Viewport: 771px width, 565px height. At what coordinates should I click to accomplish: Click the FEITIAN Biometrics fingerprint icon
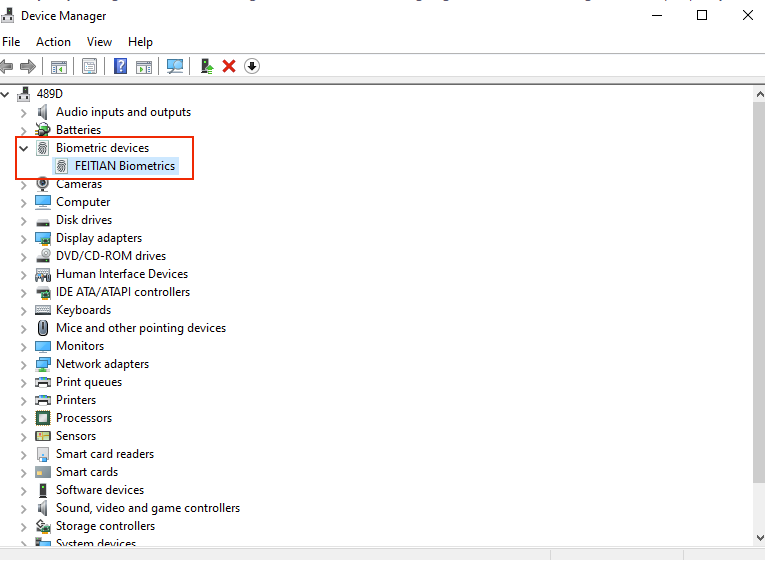coord(61,166)
